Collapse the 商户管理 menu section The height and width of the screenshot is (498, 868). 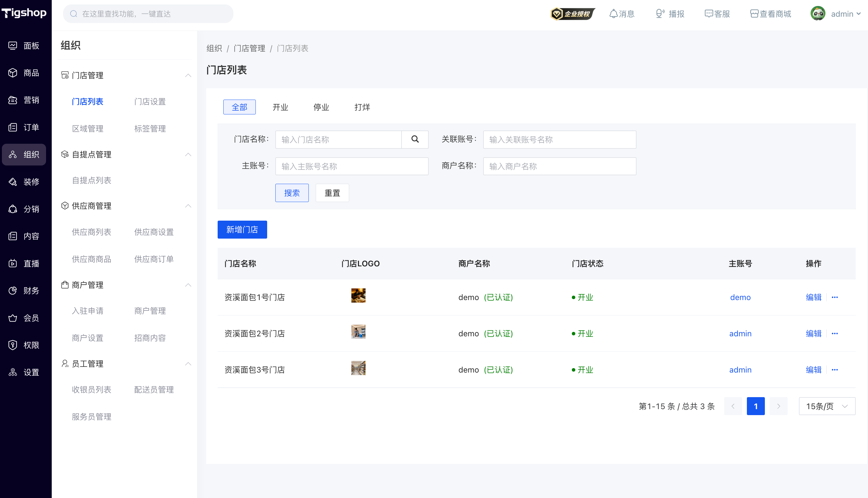click(188, 285)
